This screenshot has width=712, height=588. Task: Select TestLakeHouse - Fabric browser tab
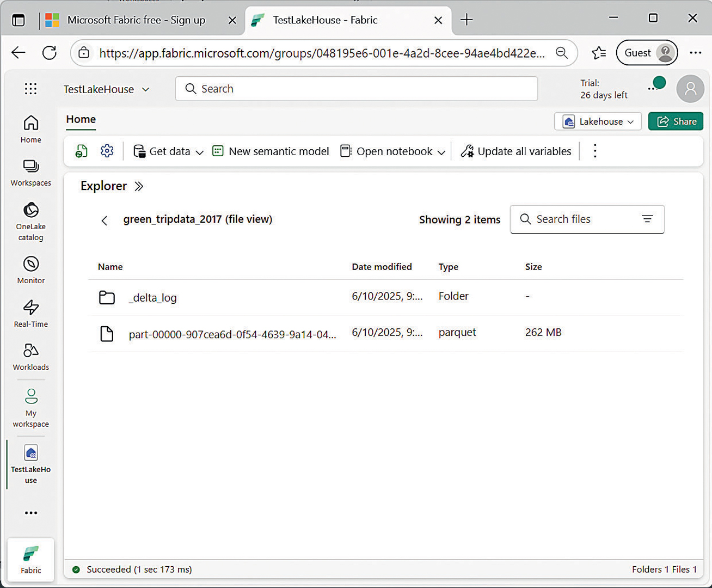[x=326, y=20]
